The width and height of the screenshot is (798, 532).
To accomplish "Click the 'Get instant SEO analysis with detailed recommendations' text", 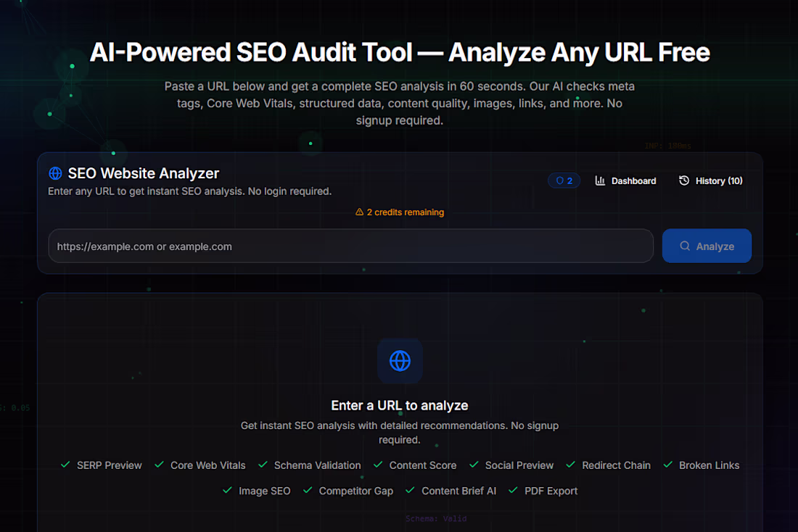I will [400, 432].
